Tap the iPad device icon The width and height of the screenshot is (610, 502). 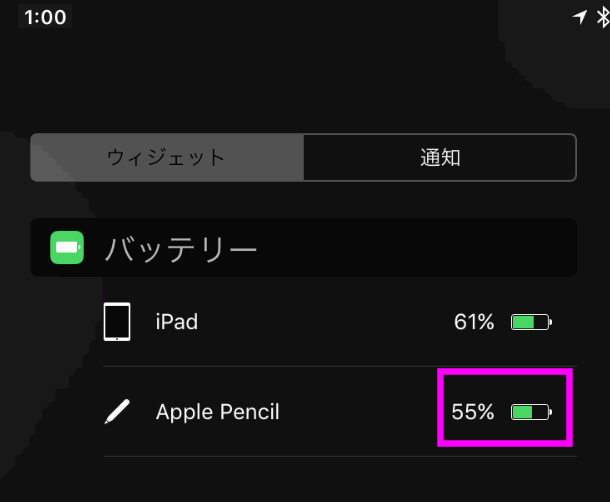point(117,322)
